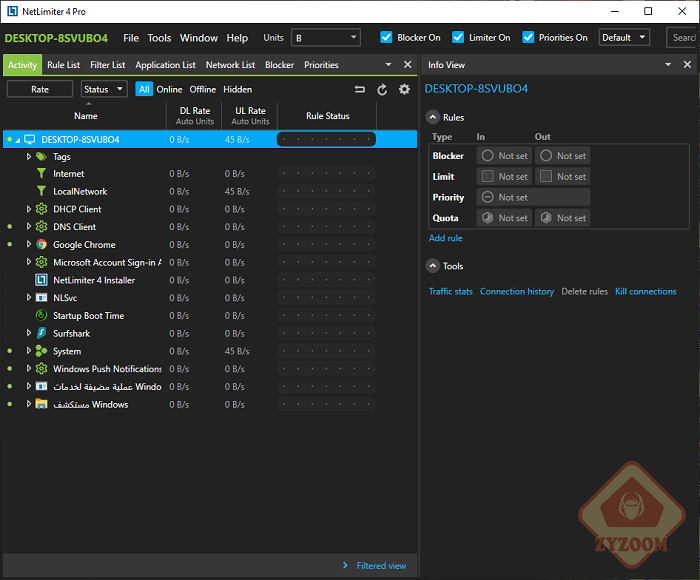Screen dimensions: 700x580
Task: Switch to the Network List tab
Action: [230, 65]
